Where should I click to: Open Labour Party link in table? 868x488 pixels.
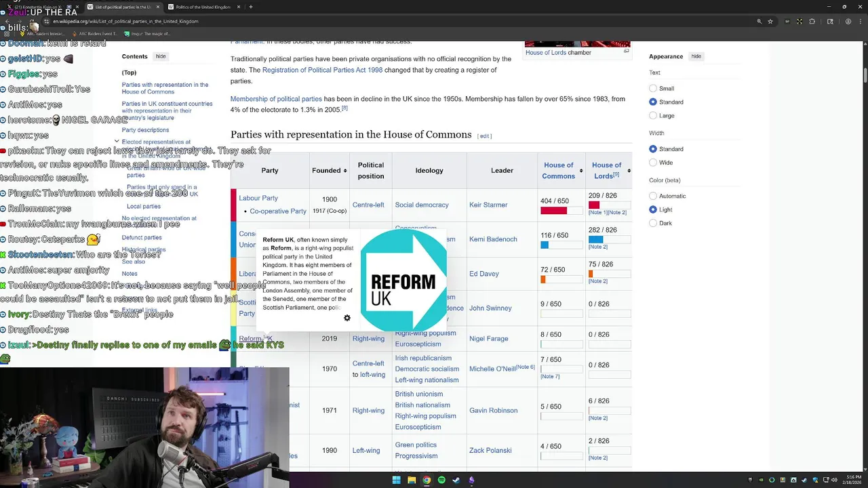coord(258,198)
